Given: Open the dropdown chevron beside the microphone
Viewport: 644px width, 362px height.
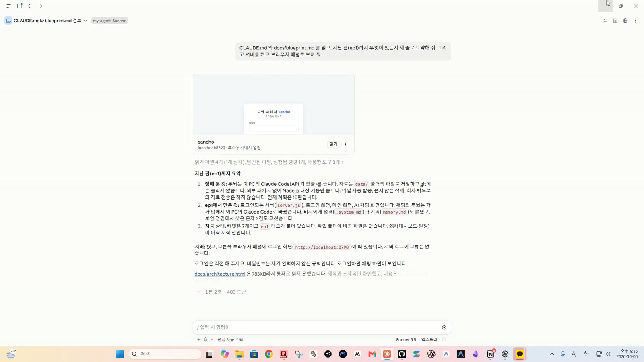Looking at the screenshot, I should point(212,339).
